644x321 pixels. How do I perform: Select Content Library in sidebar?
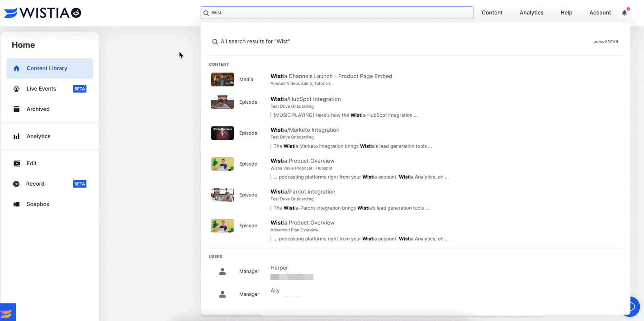pos(50,68)
